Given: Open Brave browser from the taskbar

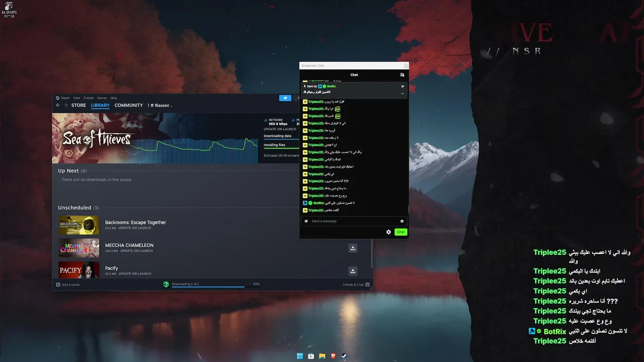Looking at the screenshot, I should 334,356.
